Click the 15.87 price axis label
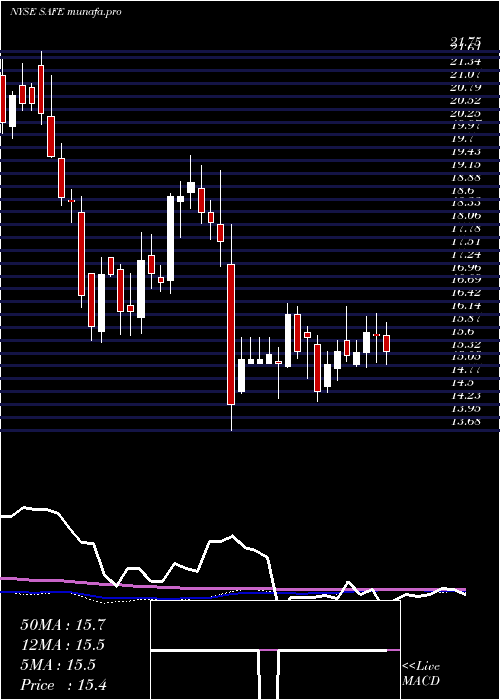This screenshot has height=700, width=500. point(465,319)
